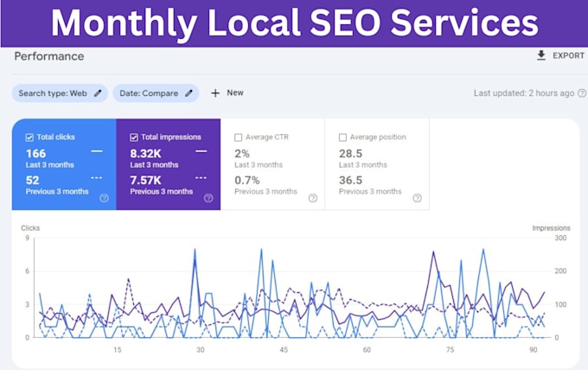
Task: Edit Search type filter pencil icon
Action: coord(98,93)
